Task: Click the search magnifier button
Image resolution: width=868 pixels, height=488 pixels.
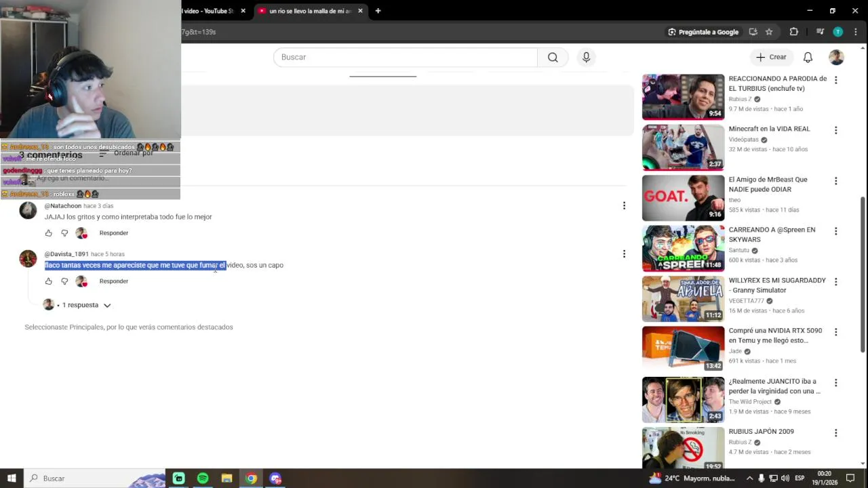Action: (x=553, y=58)
